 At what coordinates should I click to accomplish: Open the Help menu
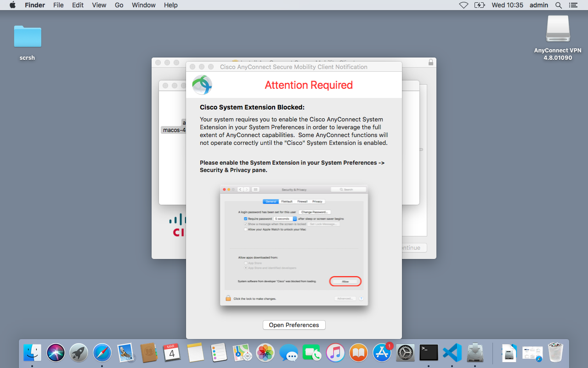pyautogui.click(x=171, y=5)
